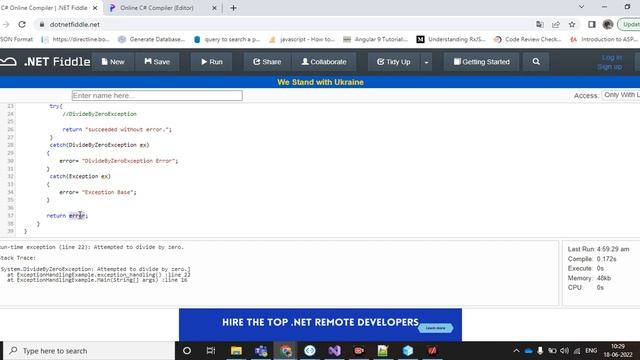Screen dimensions: 640x360
Task: Run the code with Run button
Action: point(211,62)
